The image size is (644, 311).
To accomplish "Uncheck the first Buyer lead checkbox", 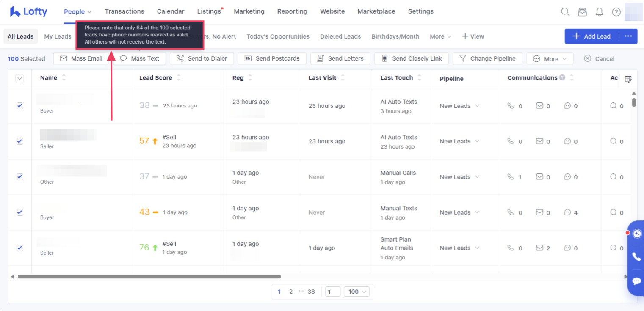I will 20,106.
